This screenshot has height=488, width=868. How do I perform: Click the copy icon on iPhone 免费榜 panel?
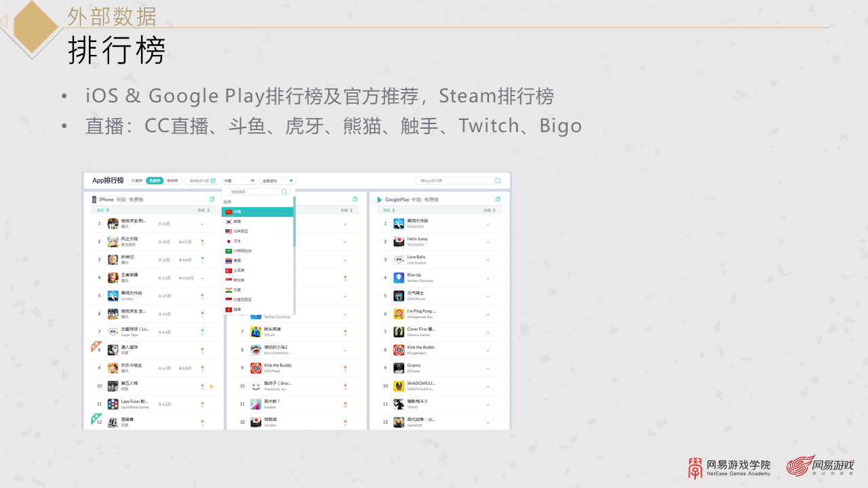(x=212, y=199)
